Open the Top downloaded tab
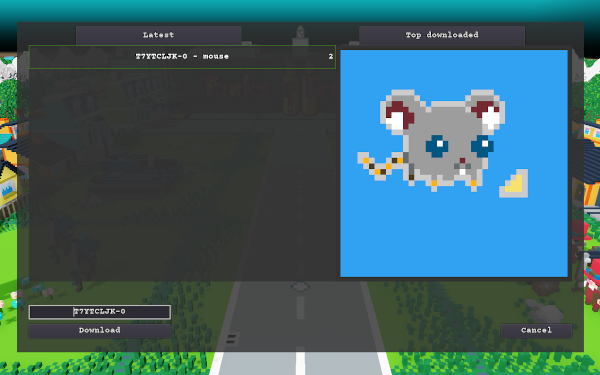600x375 pixels. point(442,35)
